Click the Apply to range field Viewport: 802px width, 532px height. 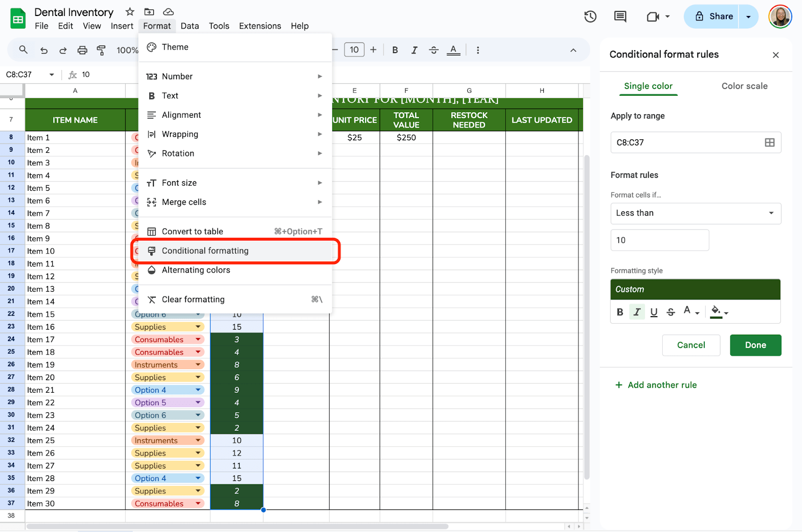point(687,142)
